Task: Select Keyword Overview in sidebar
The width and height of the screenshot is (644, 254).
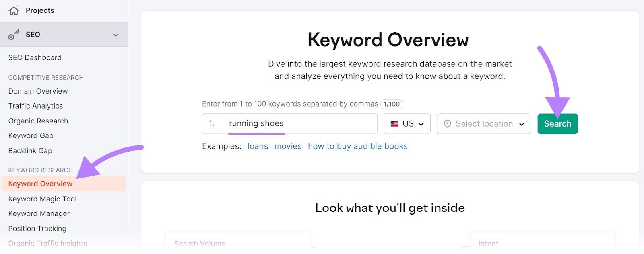Action: pyautogui.click(x=41, y=184)
